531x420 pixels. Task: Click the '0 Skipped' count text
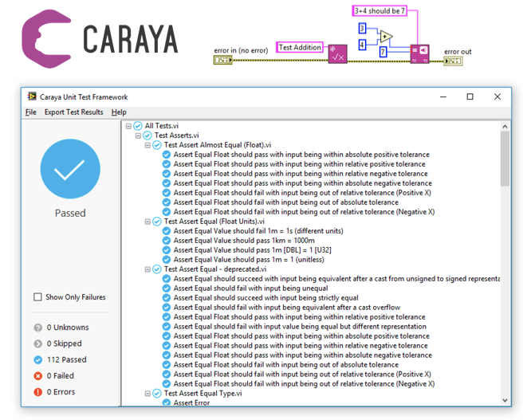click(x=64, y=343)
